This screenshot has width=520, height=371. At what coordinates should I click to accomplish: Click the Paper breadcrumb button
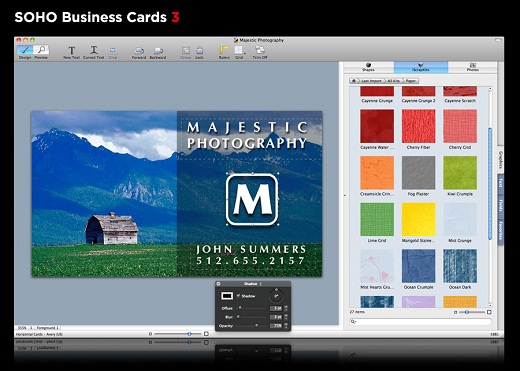coord(411,81)
